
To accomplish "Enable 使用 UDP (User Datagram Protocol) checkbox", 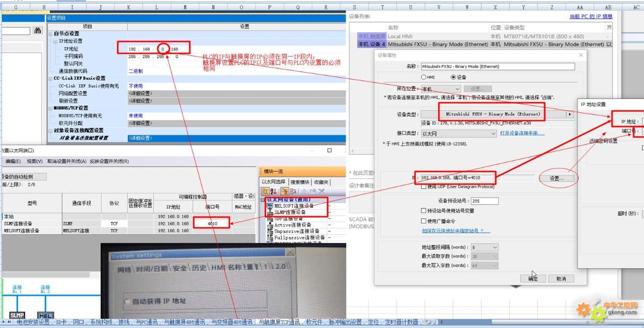I will tap(424, 187).
